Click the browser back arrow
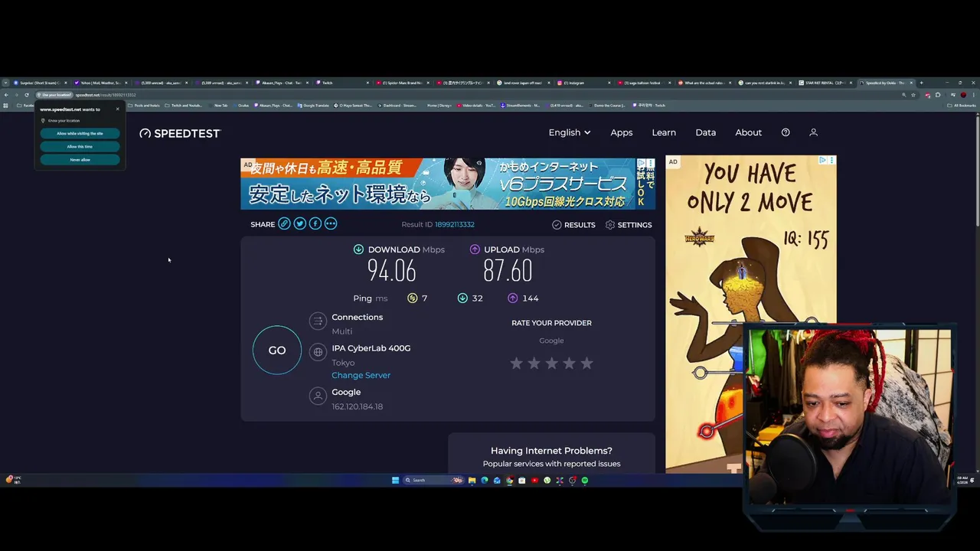The image size is (980, 551). pyautogui.click(x=6, y=95)
